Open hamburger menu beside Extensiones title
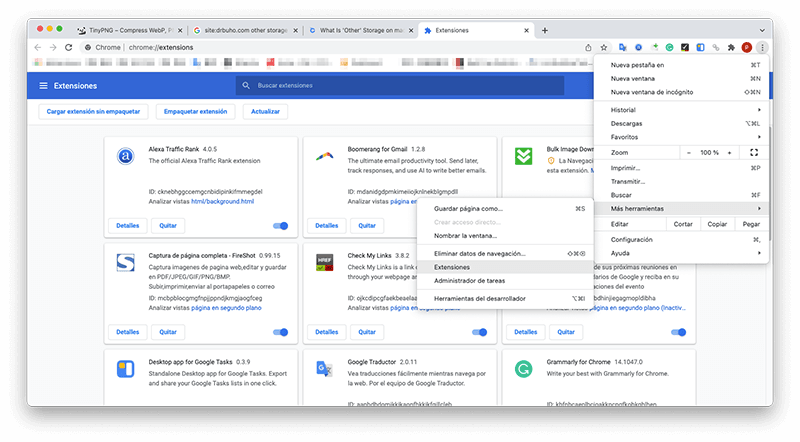 point(43,86)
